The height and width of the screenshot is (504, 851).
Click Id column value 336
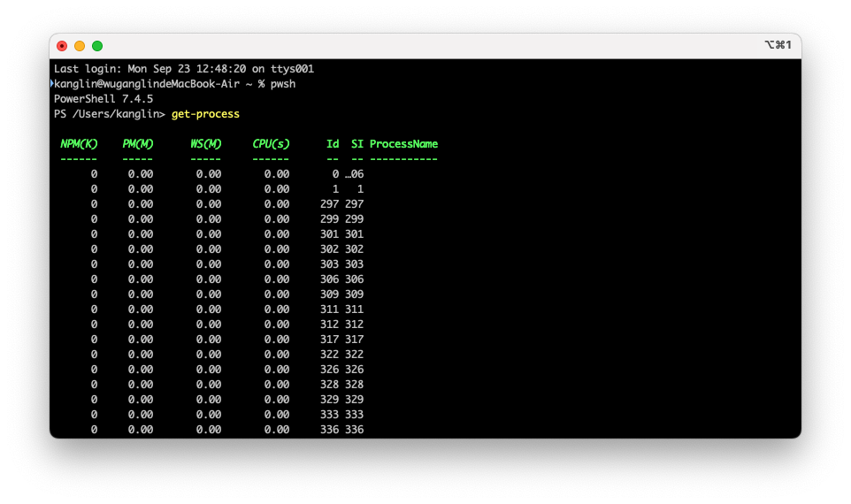click(329, 430)
